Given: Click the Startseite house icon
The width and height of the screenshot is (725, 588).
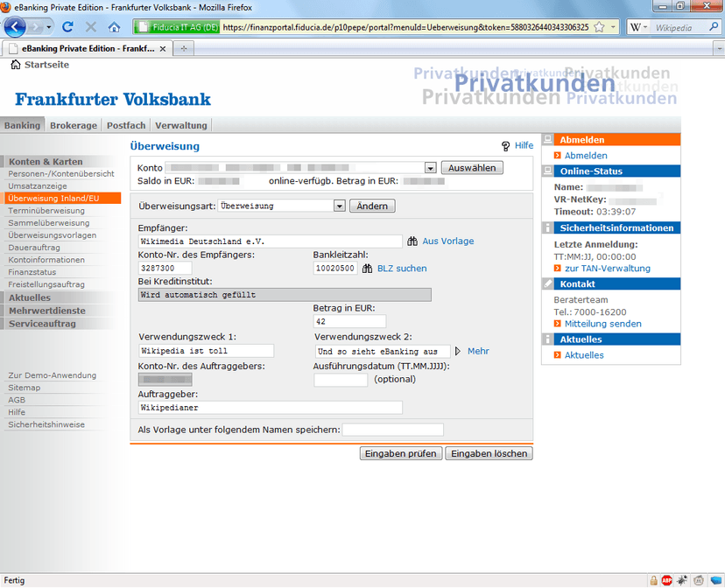Looking at the screenshot, I should 16,65.
